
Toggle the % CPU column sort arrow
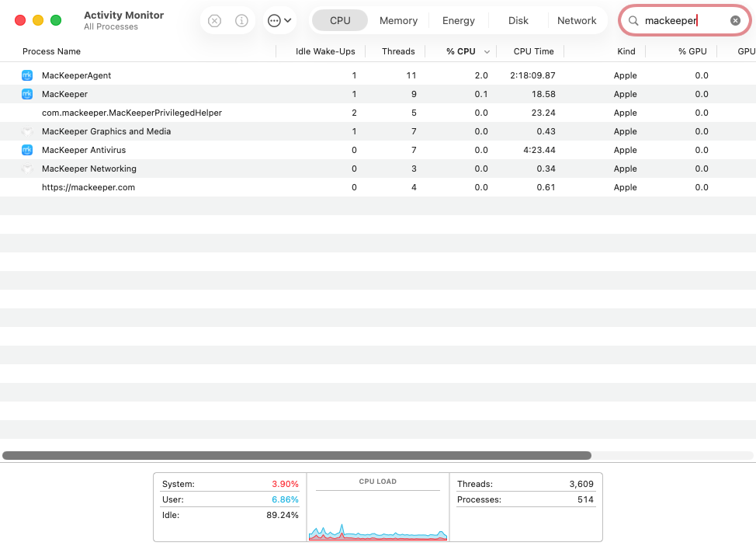coord(487,51)
